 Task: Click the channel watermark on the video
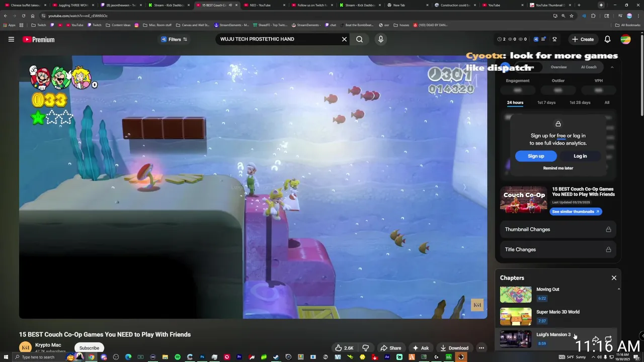pyautogui.click(x=477, y=305)
